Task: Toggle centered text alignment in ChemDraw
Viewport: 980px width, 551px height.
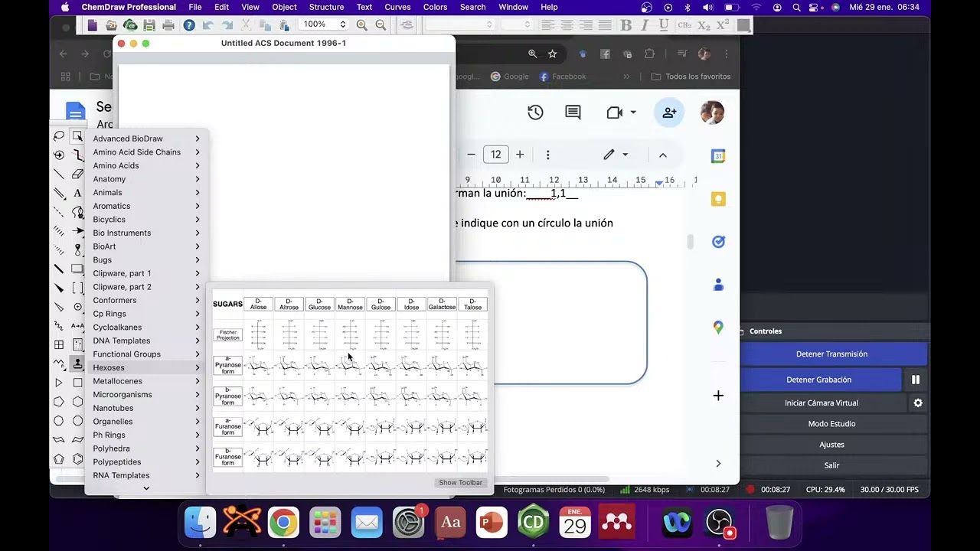Action: (x=567, y=25)
